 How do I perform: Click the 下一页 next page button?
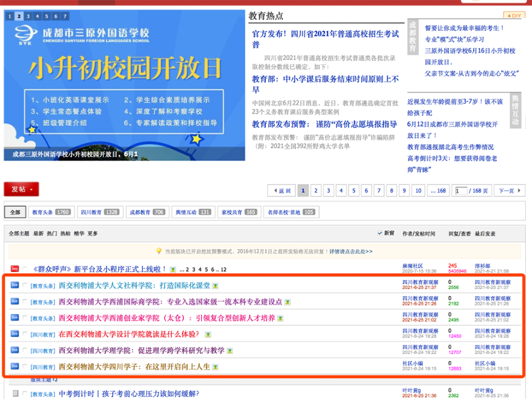point(509,191)
